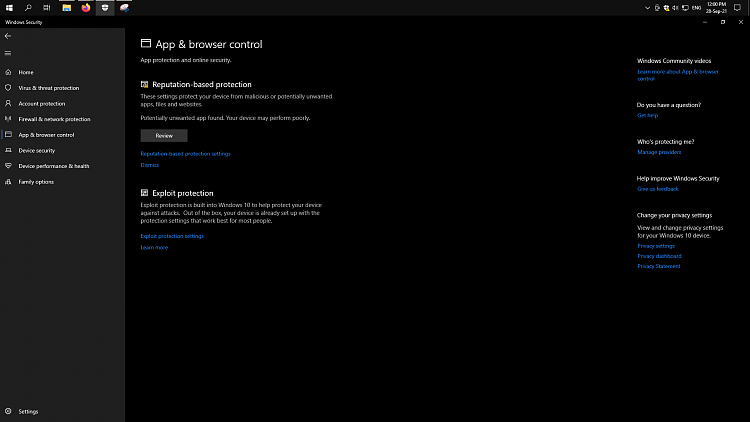Screen dimensions: 750x422
Task: Click the volume speaker tray icon
Action: (x=675, y=8)
